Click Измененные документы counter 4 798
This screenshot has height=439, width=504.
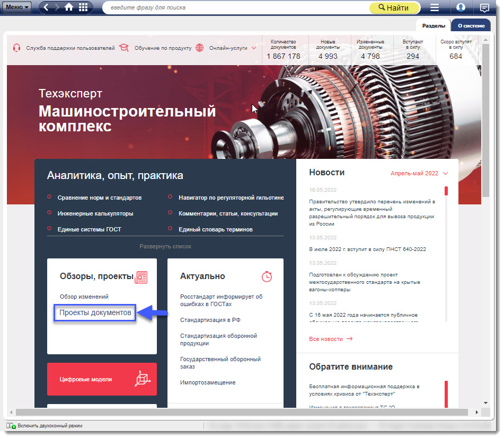click(x=370, y=50)
